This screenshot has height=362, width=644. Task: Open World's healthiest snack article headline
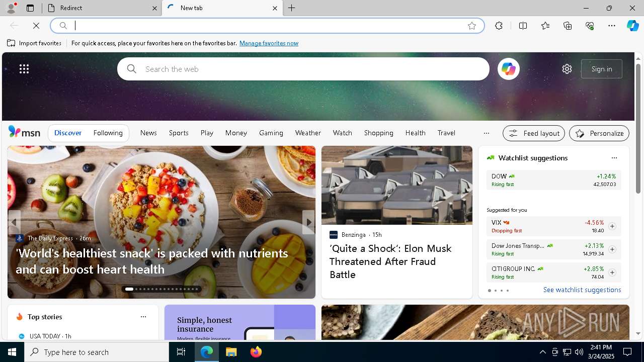click(x=152, y=261)
